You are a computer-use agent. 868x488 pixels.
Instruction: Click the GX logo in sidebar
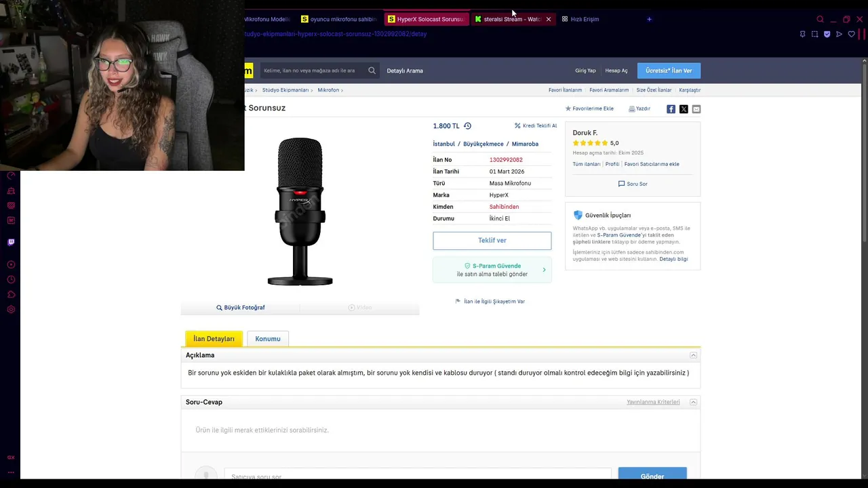tap(11, 457)
